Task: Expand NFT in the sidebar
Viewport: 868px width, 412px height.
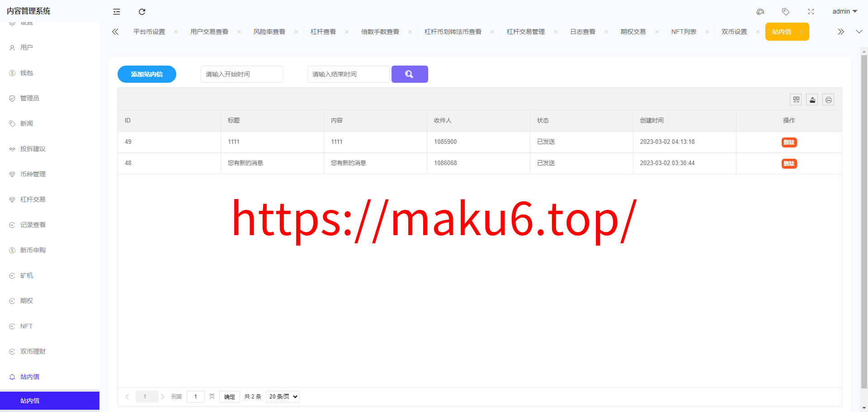Action: click(50, 326)
